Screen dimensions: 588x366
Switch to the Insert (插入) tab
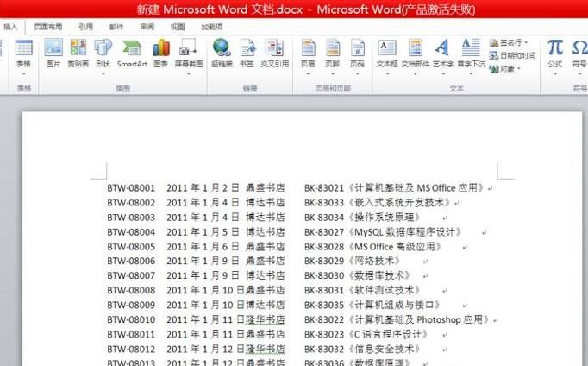[10, 27]
